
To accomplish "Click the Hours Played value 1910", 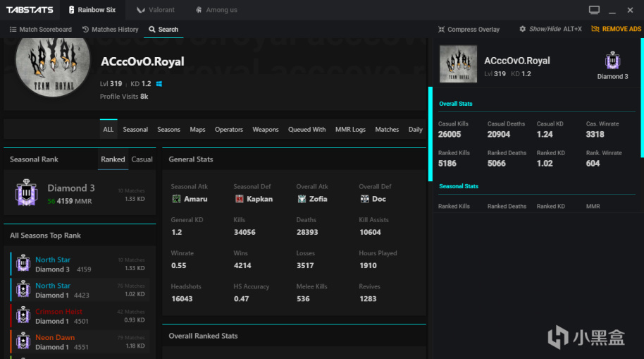I will point(368,266).
